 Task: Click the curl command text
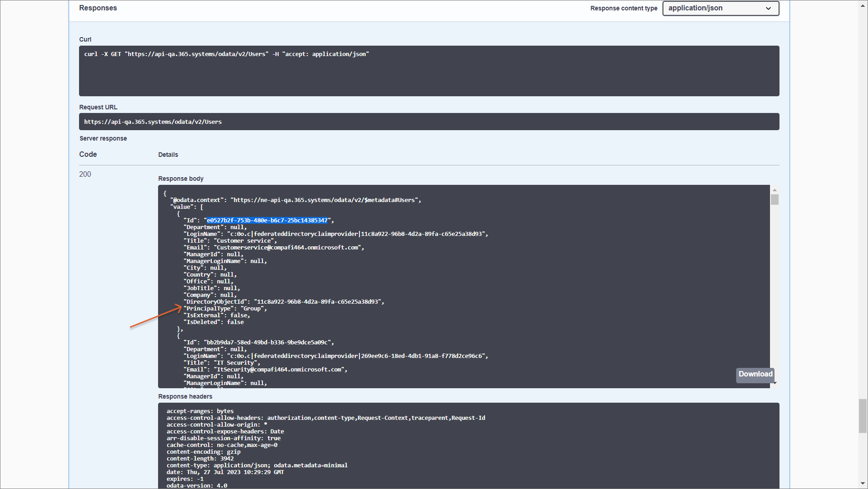[226, 54]
